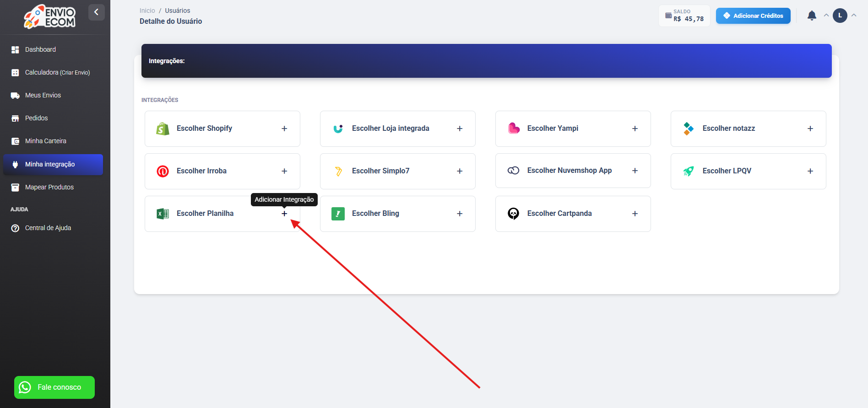Collapse the sidebar with the chevron button

coord(96,12)
